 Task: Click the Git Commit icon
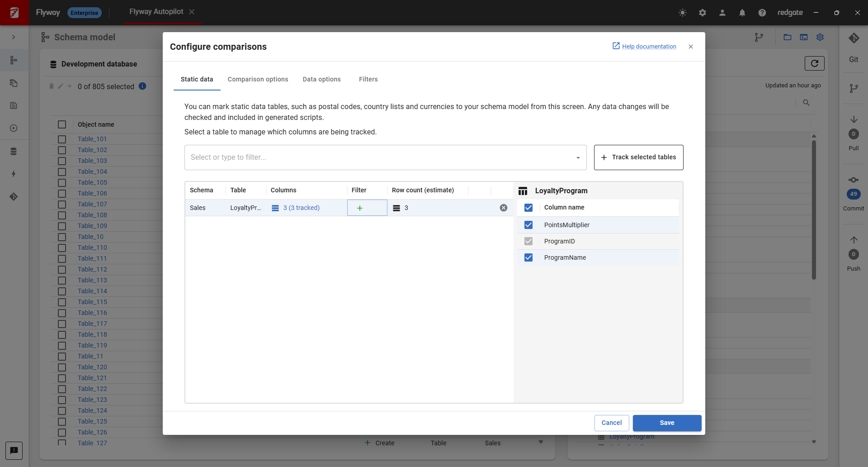coord(854,180)
